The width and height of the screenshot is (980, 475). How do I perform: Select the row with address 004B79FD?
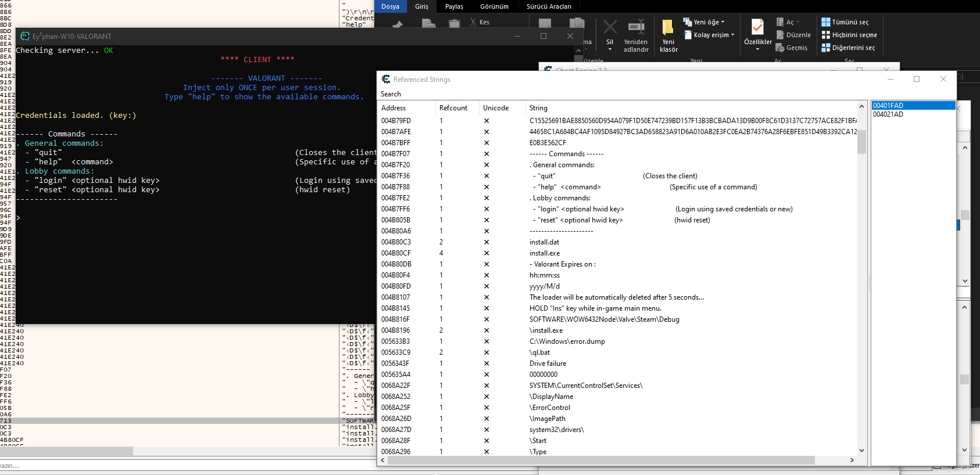[x=618, y=121]
